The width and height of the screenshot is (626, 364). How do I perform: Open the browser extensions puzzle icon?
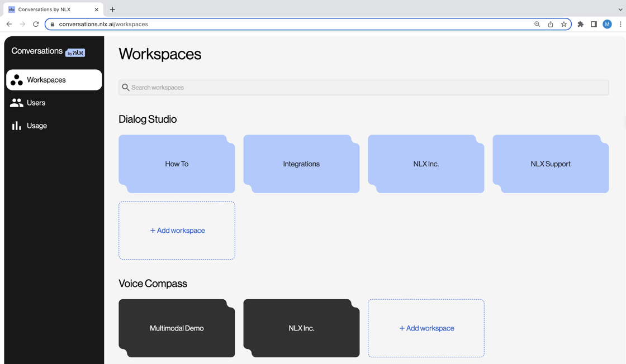(x=581, y=24)
